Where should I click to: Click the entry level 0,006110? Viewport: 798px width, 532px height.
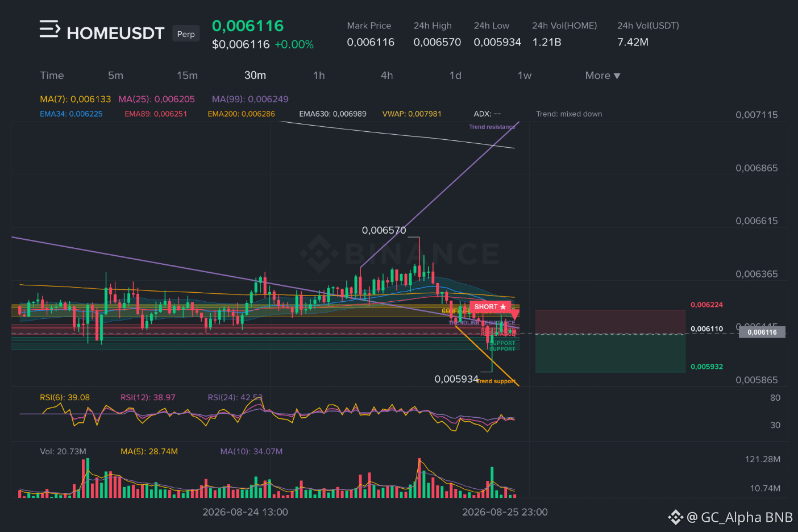pyautogui.click(x=706, y=329)
